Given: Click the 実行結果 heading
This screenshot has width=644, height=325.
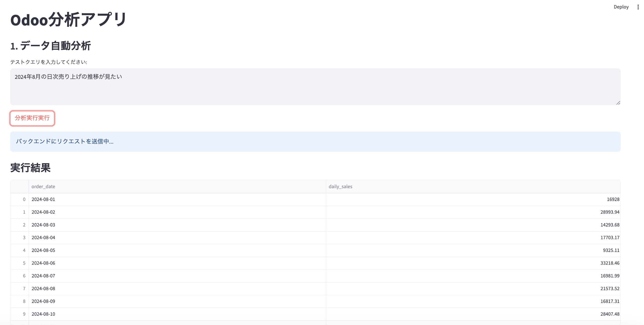Looking at the screenshot, I should coord(30,168).
